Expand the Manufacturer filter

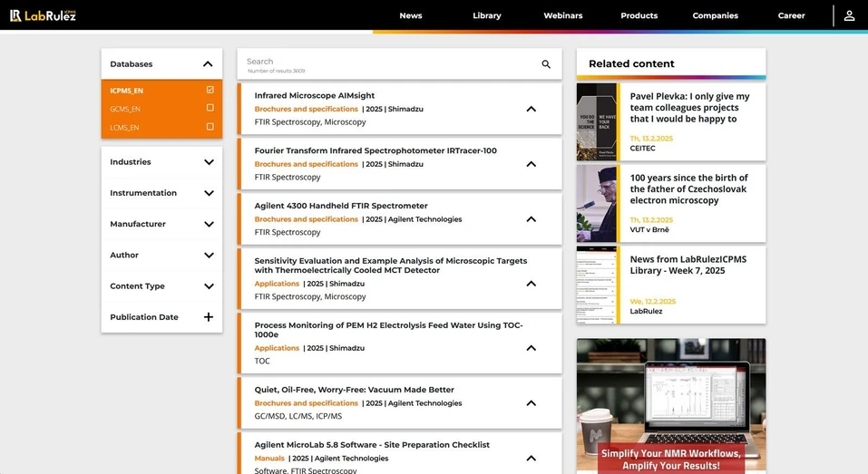(x=209, y=224)
